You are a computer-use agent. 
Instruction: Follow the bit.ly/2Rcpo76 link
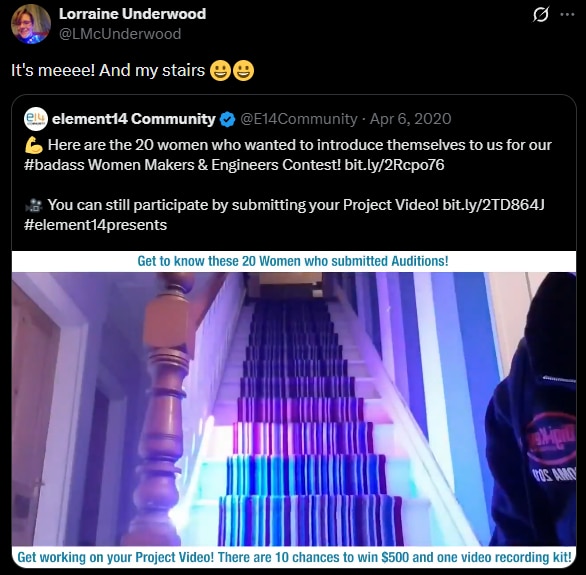(394, 165)
